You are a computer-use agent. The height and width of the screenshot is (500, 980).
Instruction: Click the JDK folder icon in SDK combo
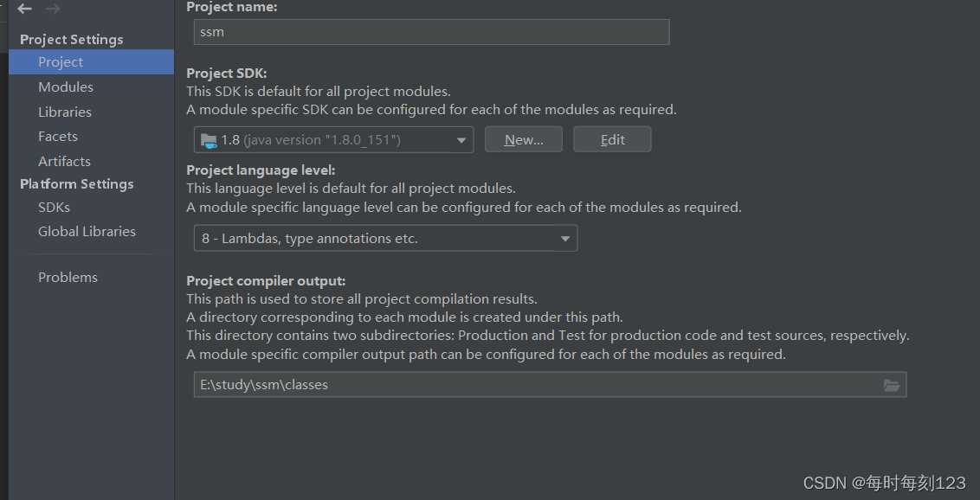pyautogui.click(x=209, y=140)
